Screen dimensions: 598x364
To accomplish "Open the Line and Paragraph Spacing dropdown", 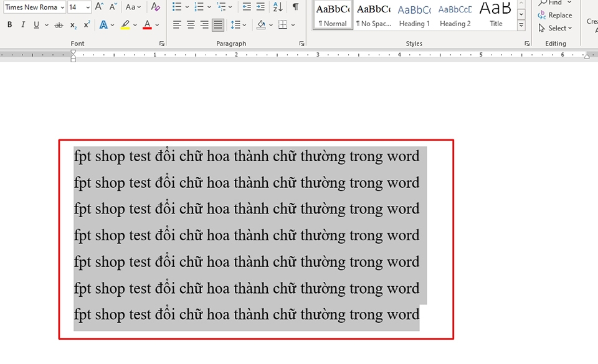I will 237,24.
